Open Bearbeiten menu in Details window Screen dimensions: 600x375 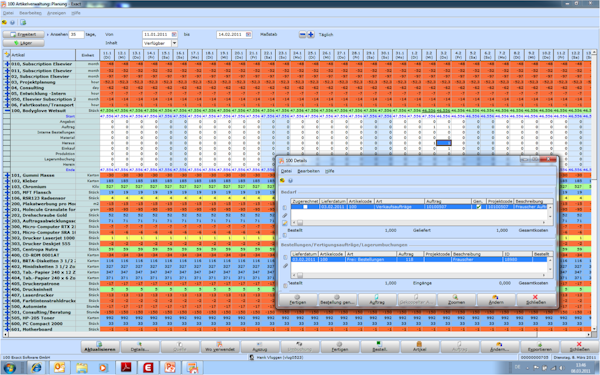click(308, 171)
